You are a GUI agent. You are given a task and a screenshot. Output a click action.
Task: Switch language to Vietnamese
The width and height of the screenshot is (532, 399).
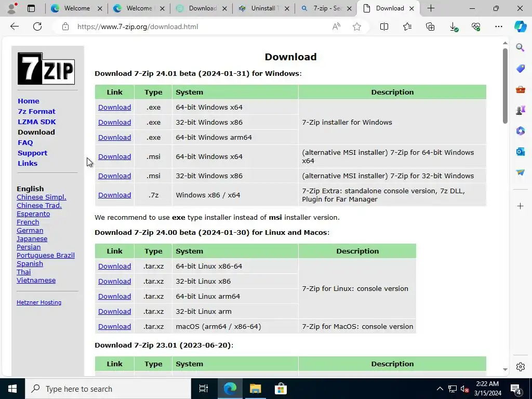click(x=36, y=280)
